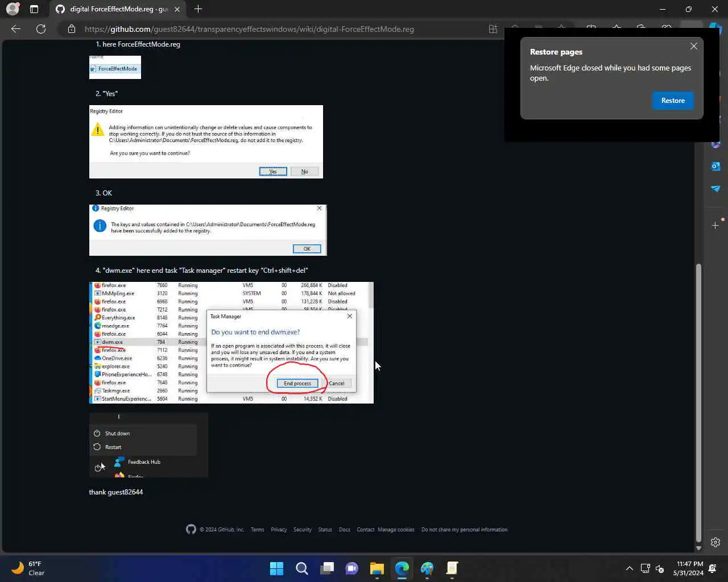Close the Restore pages popup

(693, 47)
